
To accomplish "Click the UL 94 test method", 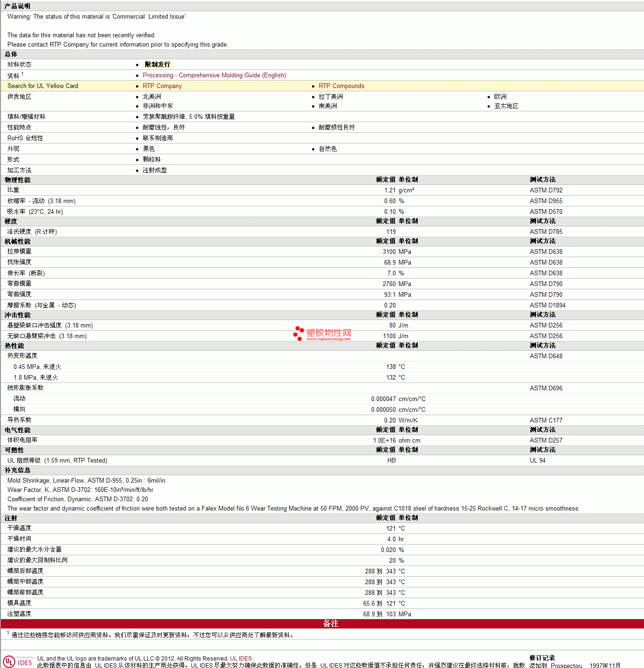I will (x=538, y=461).
